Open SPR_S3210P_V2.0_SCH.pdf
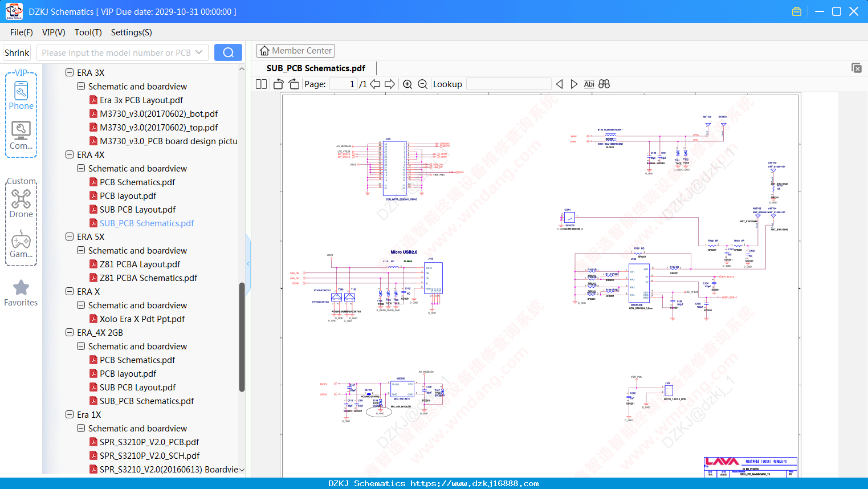Image resolution: width=868 pixels, height=489 pixels. pos(150,455)
